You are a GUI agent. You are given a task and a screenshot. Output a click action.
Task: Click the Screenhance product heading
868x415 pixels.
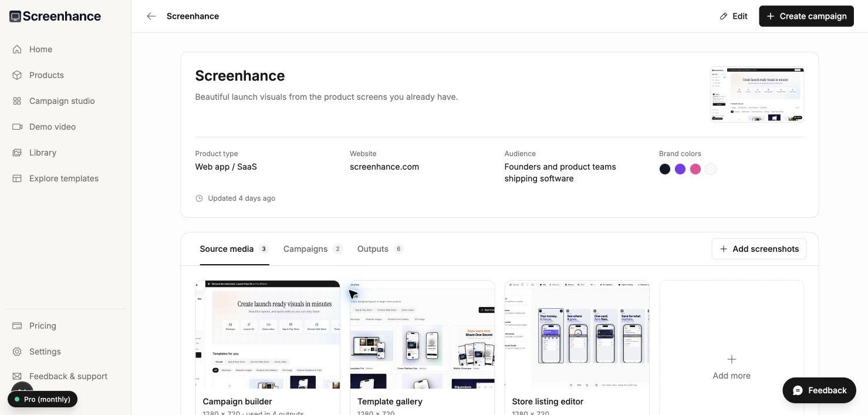tap(240, 76)
